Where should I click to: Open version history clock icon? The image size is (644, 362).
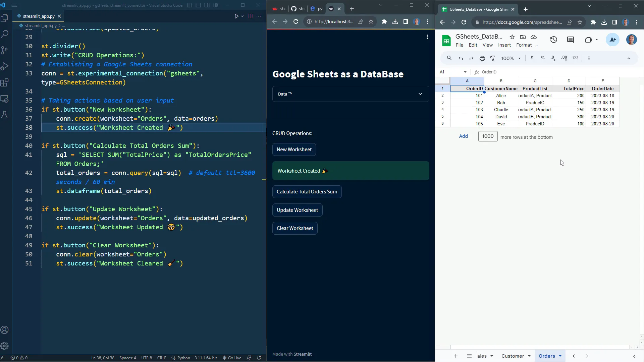click(553, 40)
